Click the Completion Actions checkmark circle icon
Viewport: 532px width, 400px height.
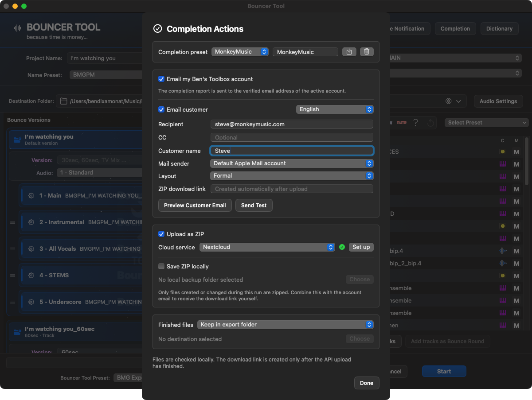coord(157,29)
